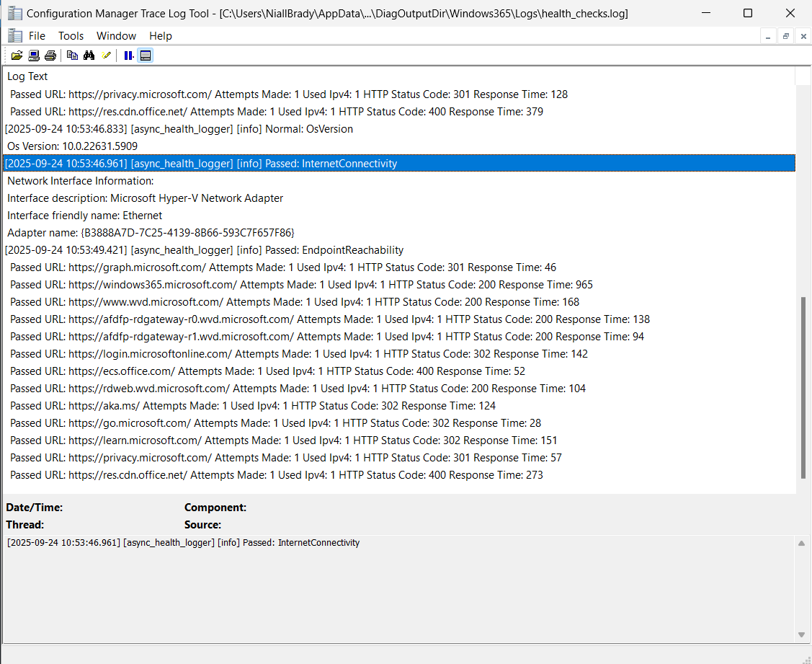
Task: Open Find with the binoculars icon
Action: pos(89,56)
